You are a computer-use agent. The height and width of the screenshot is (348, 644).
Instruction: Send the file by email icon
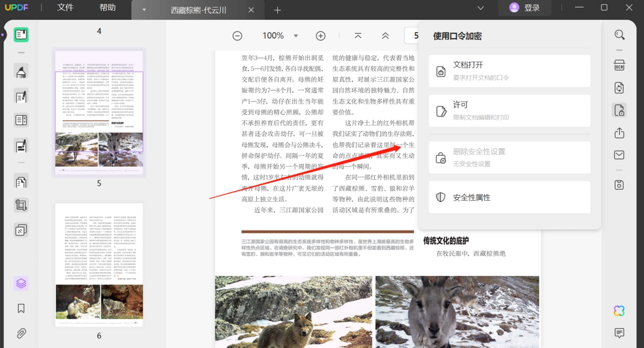(619, 155)
